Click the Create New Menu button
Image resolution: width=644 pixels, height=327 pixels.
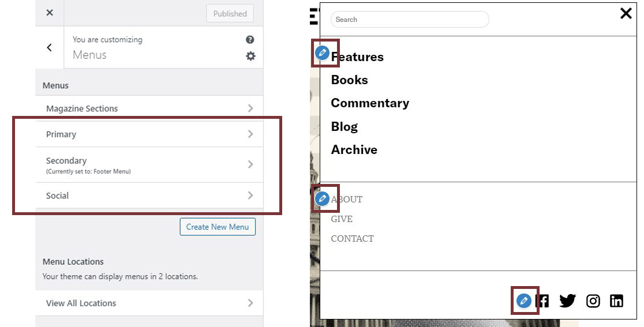pos(218,227)
